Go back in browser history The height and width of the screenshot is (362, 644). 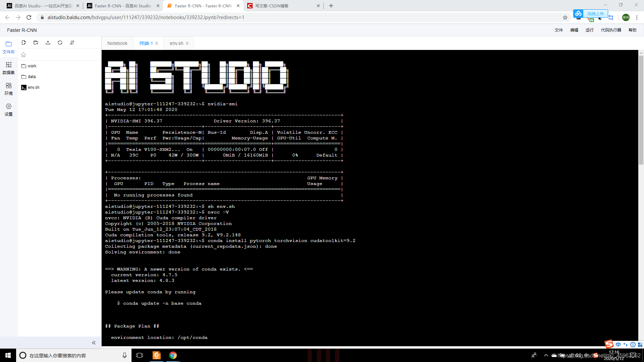pyautogui.click(x=7, y=17)
